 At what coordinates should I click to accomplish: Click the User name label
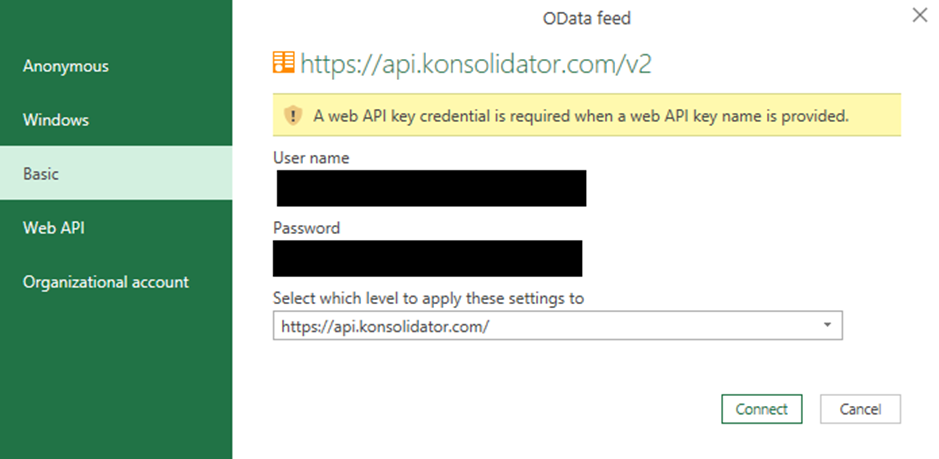point(311,158)
